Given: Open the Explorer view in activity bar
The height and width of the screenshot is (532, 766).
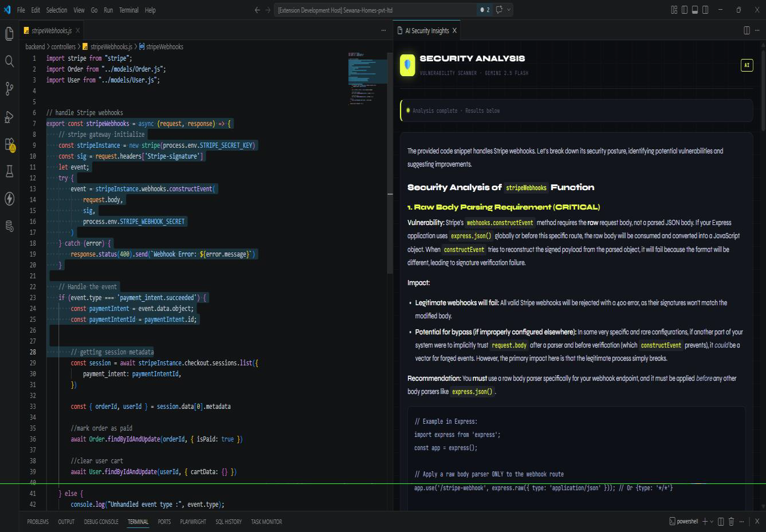Looking at the screenshot, I should [x=9, y=34].
